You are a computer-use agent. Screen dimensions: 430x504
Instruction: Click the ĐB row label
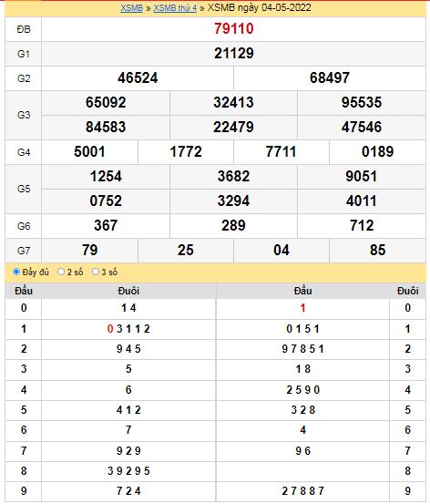(x=24, y=29)
